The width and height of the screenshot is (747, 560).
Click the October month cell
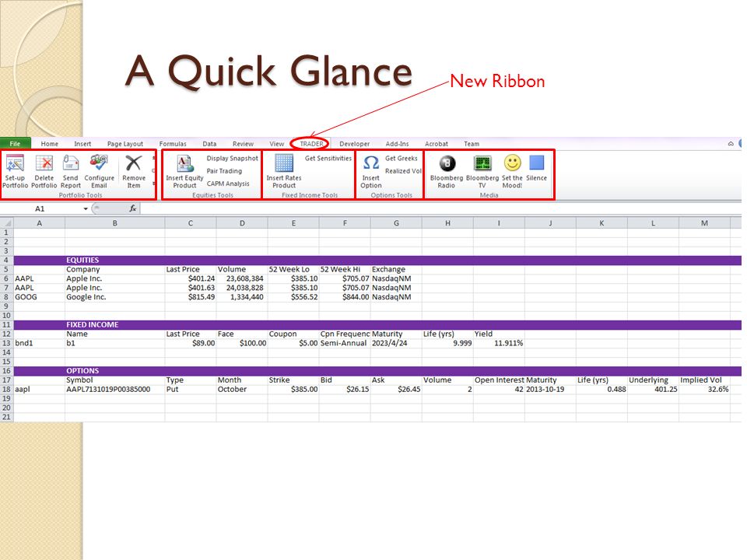point(242,389)
